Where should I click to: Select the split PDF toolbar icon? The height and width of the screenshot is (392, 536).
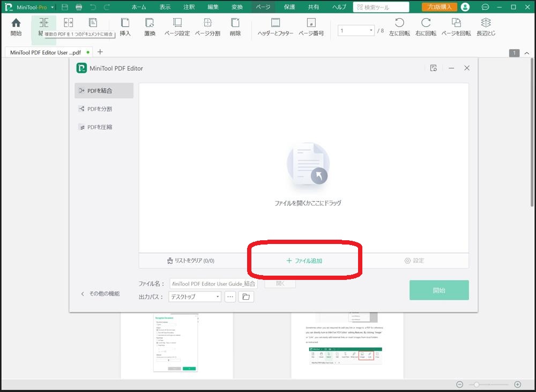(x=69, y=23)
